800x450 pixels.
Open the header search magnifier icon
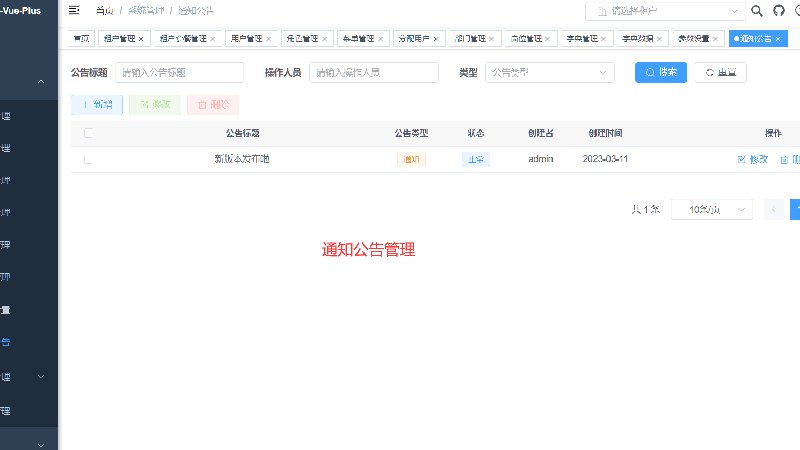(x=757, y=11)
